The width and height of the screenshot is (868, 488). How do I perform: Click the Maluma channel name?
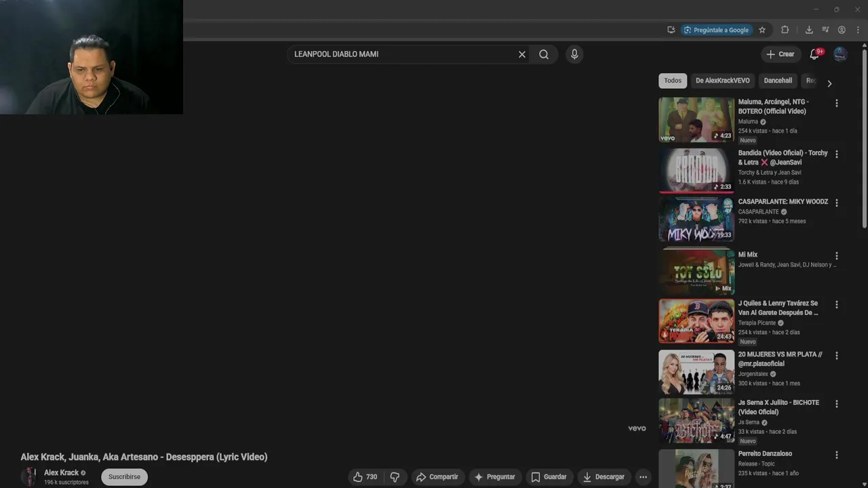[x=748, y=122]
